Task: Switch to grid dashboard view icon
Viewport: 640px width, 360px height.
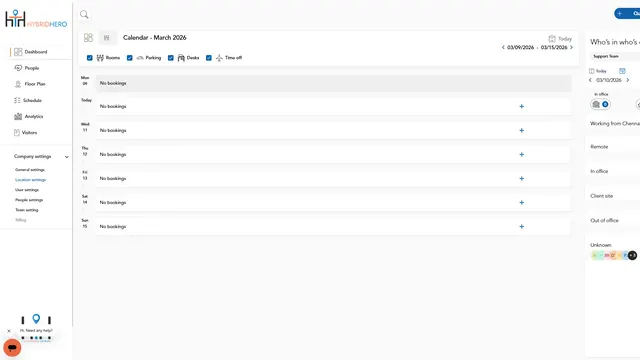Action: (88, 38)
